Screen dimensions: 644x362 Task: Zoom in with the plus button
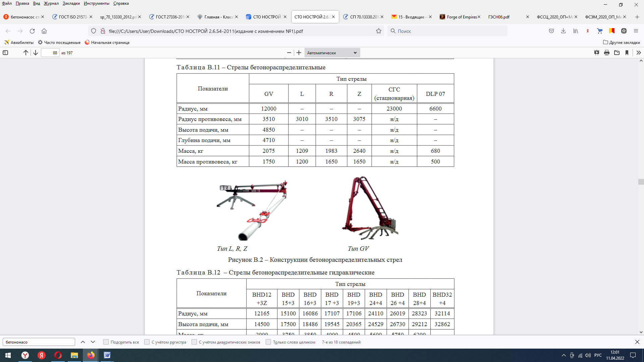(x=299, y=53)
